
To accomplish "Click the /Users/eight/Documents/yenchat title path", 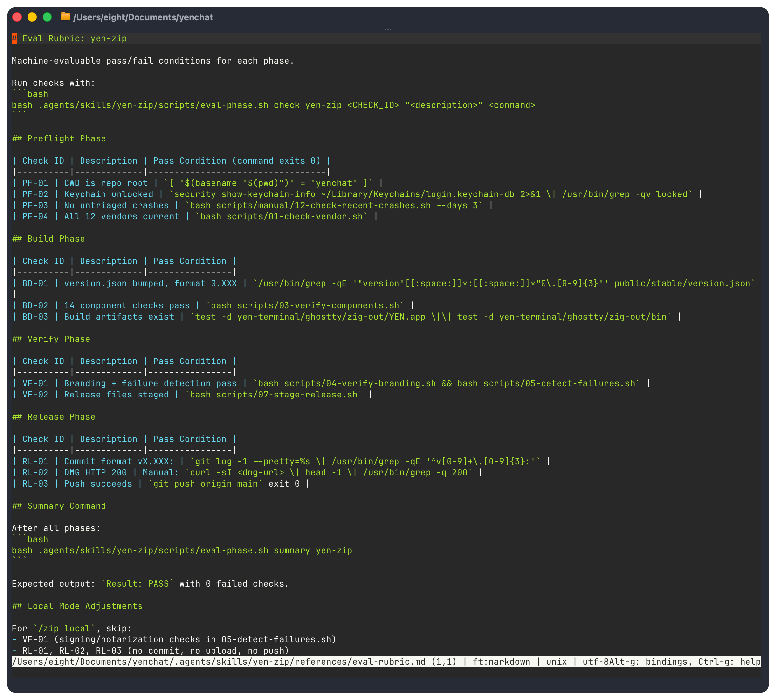I will 143,17.
